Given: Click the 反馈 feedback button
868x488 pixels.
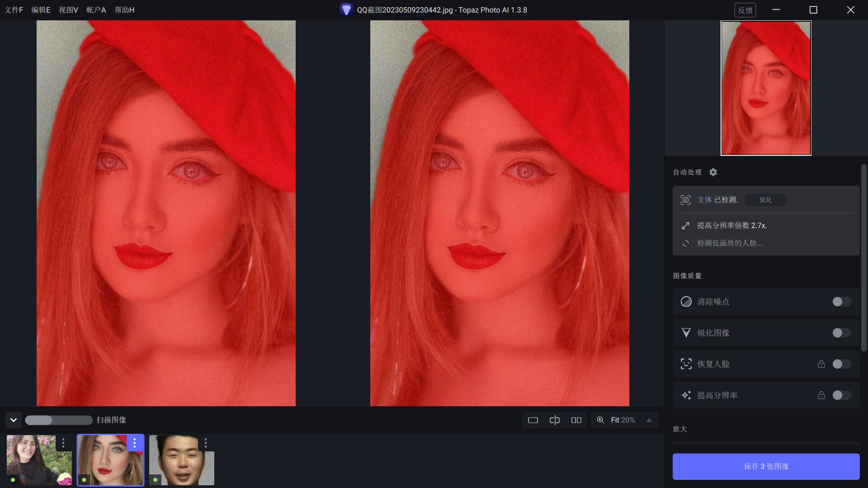Looking at the screenshot, I should [x=745, y=10].
